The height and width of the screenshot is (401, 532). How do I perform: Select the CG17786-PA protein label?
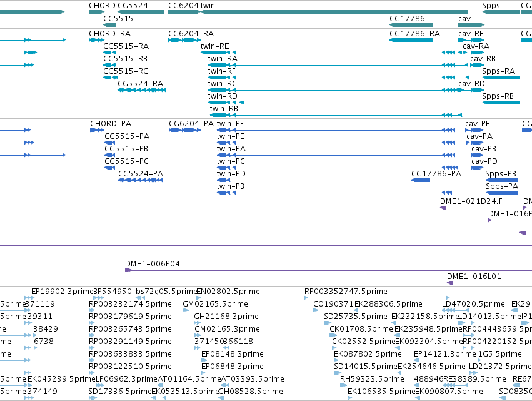436,174
